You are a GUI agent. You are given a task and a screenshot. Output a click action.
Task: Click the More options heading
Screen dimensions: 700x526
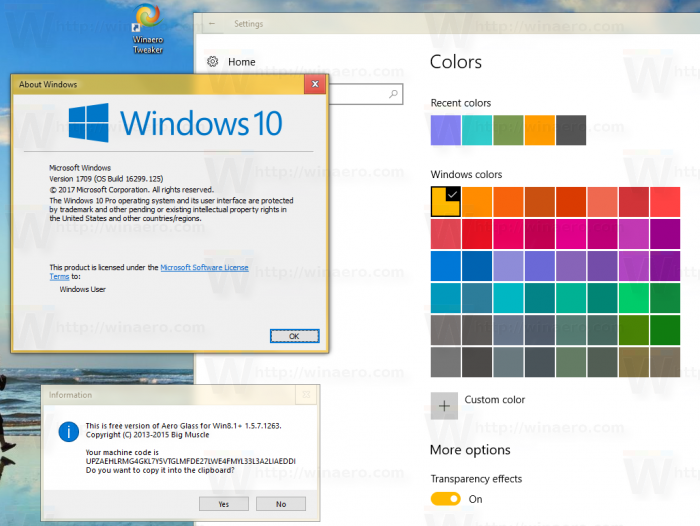[x=470, y=450]
